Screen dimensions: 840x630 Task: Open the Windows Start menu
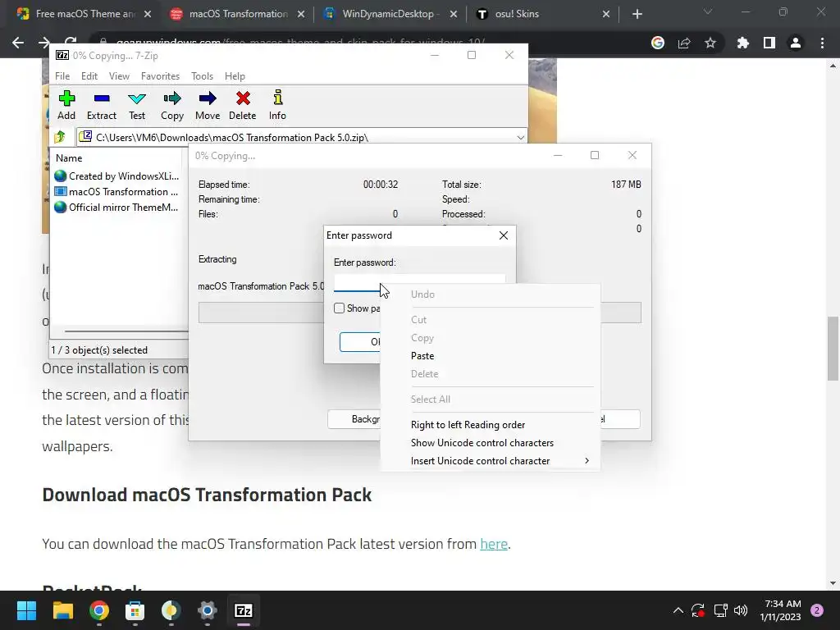[x=26, y=610]
